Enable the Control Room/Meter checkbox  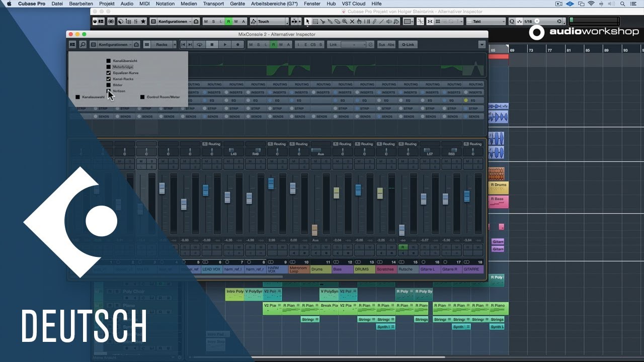coord(142,97)
